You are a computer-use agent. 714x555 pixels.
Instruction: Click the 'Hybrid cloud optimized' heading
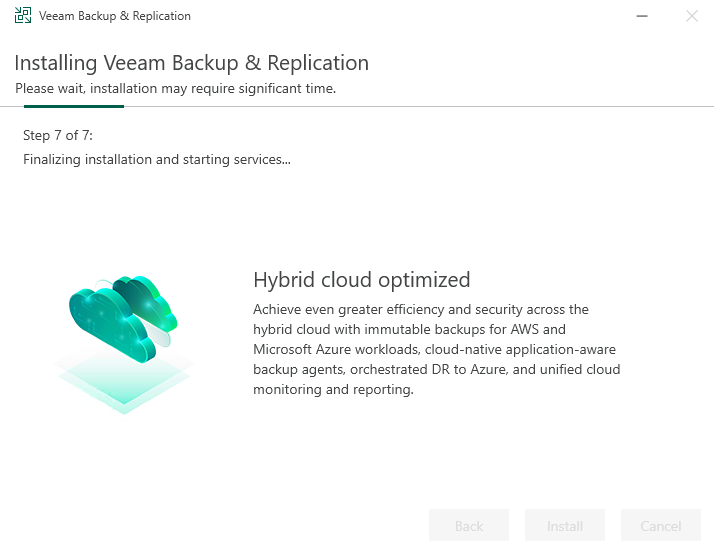click(362, 280)
